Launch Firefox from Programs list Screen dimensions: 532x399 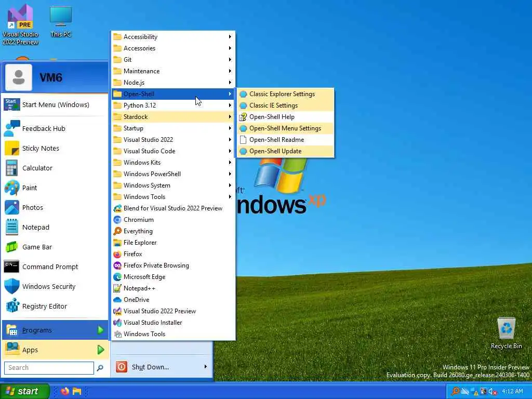[174, 254]
